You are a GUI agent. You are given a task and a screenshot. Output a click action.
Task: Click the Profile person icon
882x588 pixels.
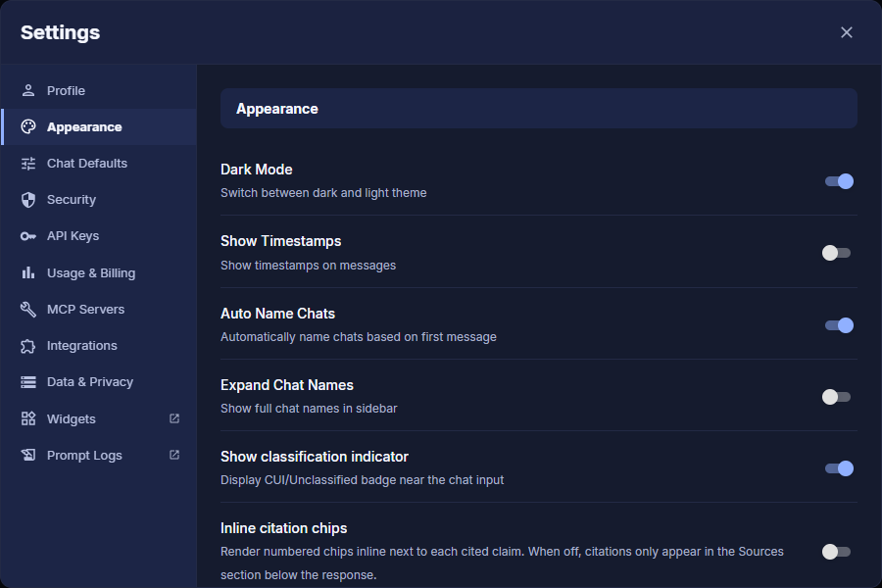click(28, 90)
